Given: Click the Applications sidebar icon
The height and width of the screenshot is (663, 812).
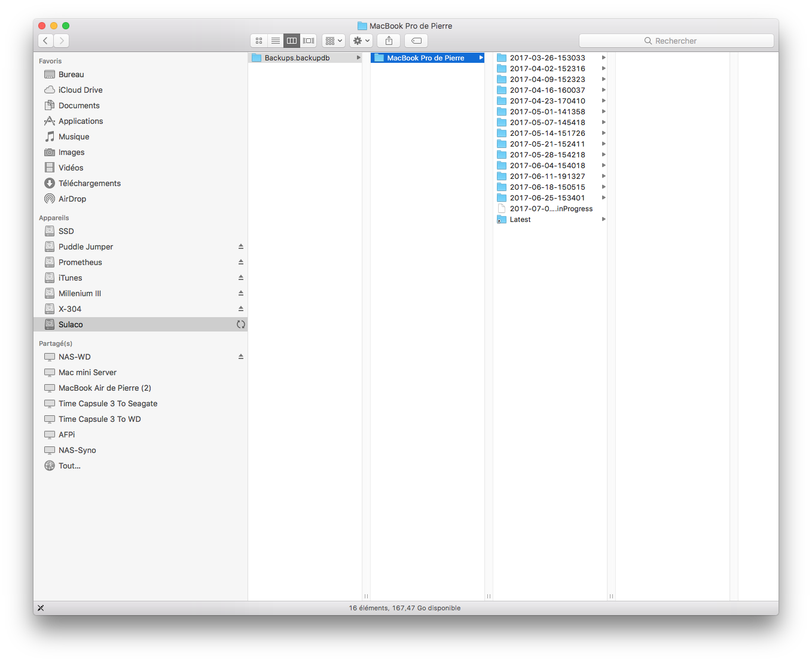Looking at the screenshot, I should click(50, 121).
